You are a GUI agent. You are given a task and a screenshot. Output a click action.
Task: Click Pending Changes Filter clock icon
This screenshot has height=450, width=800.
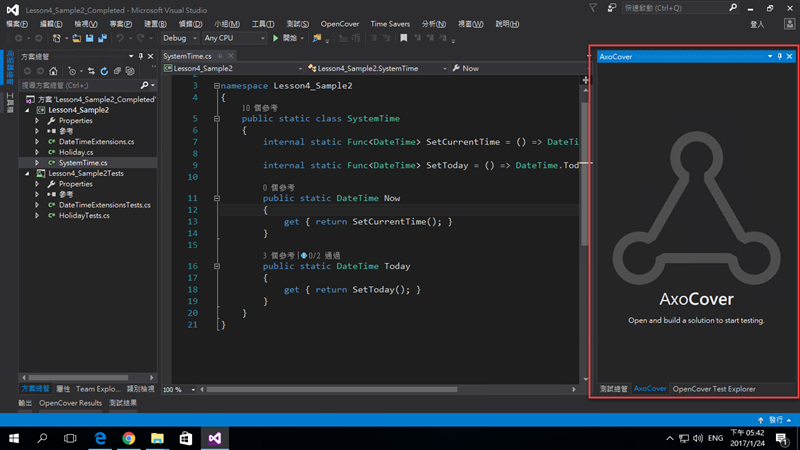click(72, 71)
